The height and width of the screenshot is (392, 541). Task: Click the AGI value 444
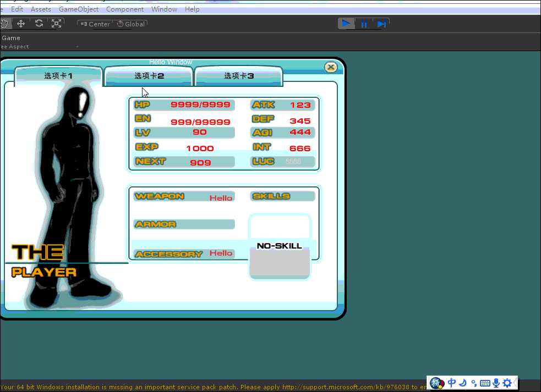(x=300, y=132)
